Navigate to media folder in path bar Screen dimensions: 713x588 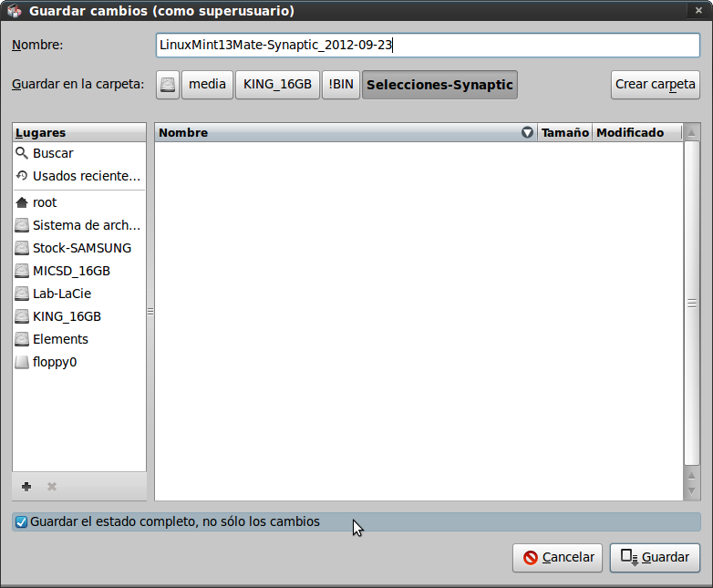(x=207, y=85)
